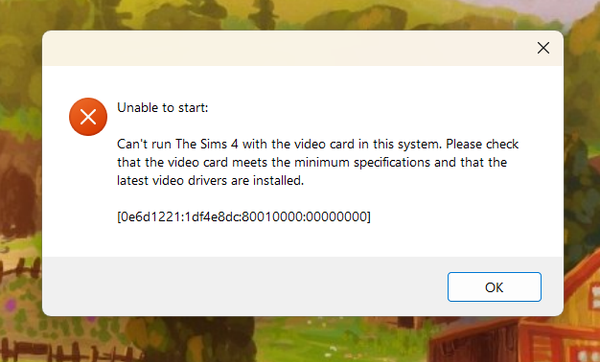Click the wallpaper hills above the dialog
The image size is (600, 362).
click(x=306, y=15)
